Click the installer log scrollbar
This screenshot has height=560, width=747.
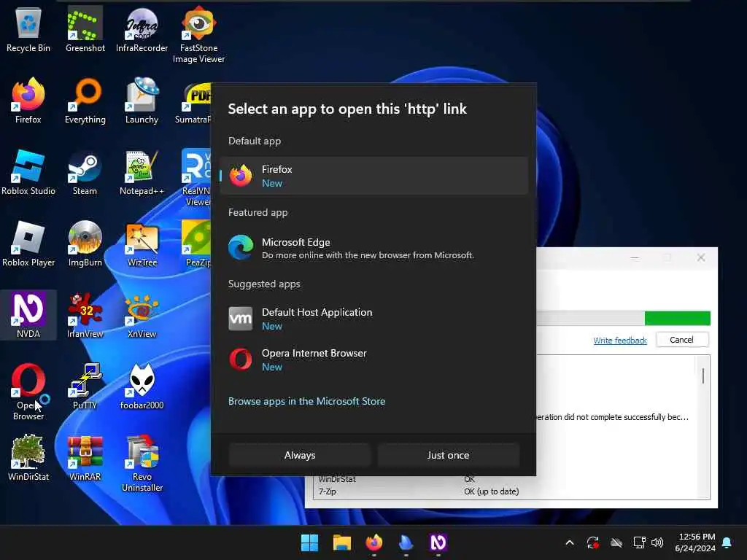(703, 376)
